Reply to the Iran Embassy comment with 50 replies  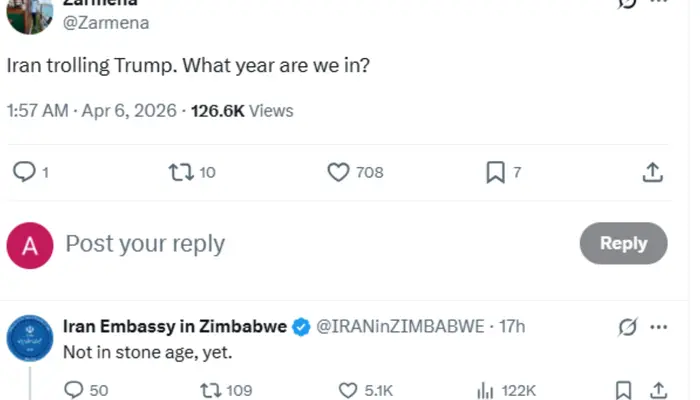click(74, 390)
